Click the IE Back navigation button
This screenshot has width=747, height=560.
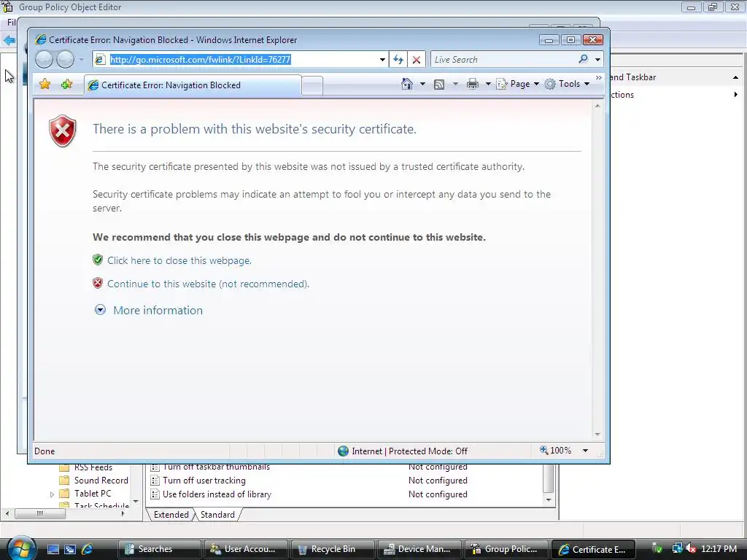44,60
